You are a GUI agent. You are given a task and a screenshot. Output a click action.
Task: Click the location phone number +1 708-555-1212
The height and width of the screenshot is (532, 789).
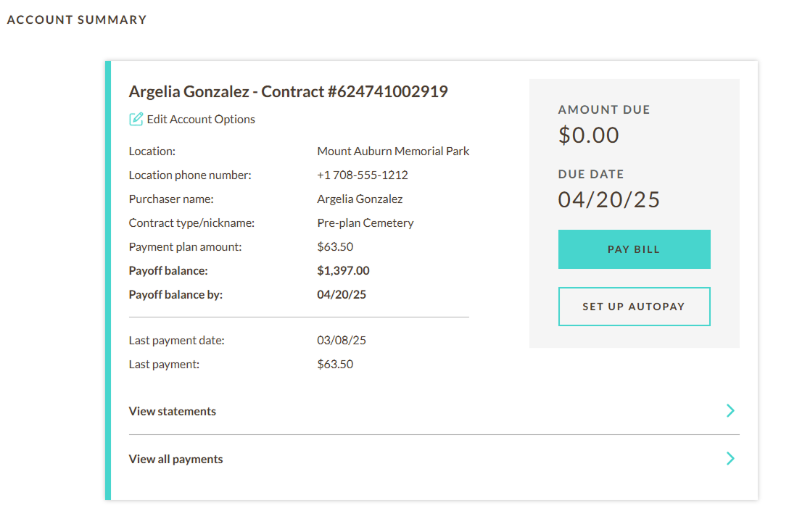363,175
